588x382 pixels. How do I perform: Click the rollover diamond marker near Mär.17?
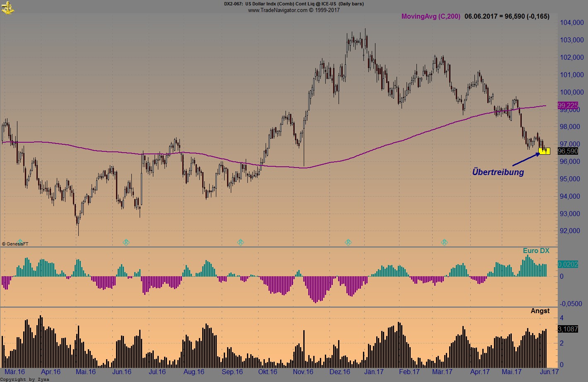coord(444,242)
